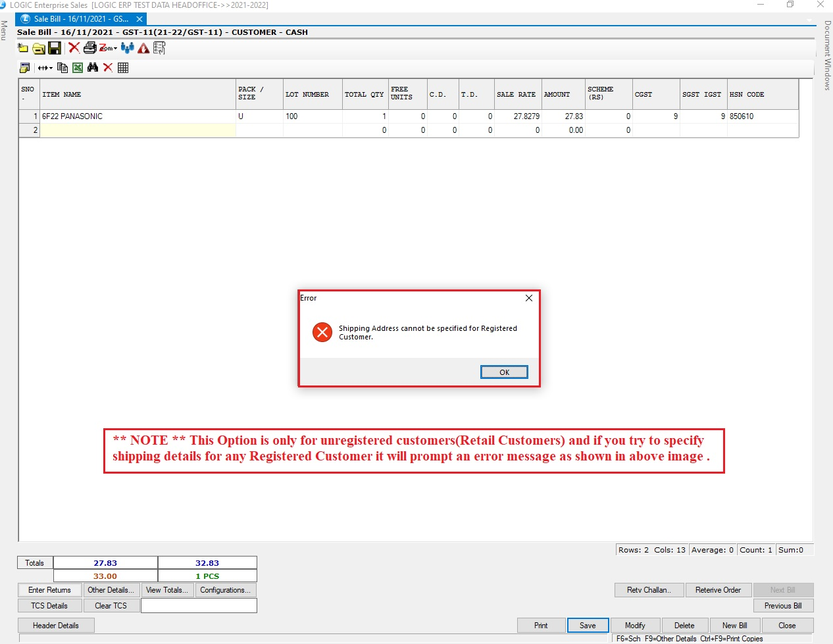
Task: Click the blue people group icon
Action: 128,48
